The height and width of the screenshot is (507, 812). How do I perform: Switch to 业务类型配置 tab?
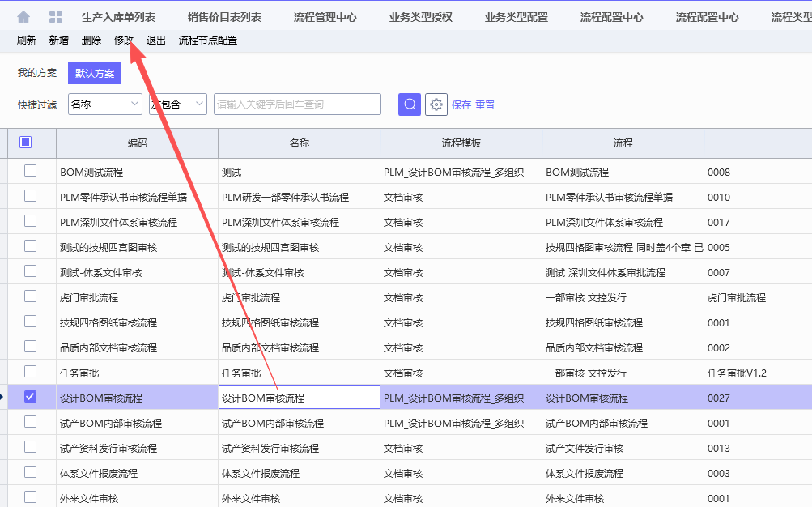coord(517,17)
